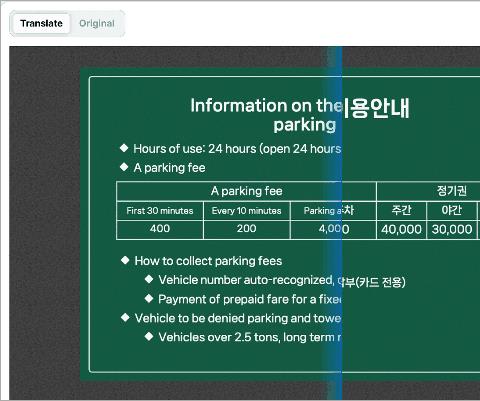
Task: Click the '400' fee value cell
Action: pos(160,229)
